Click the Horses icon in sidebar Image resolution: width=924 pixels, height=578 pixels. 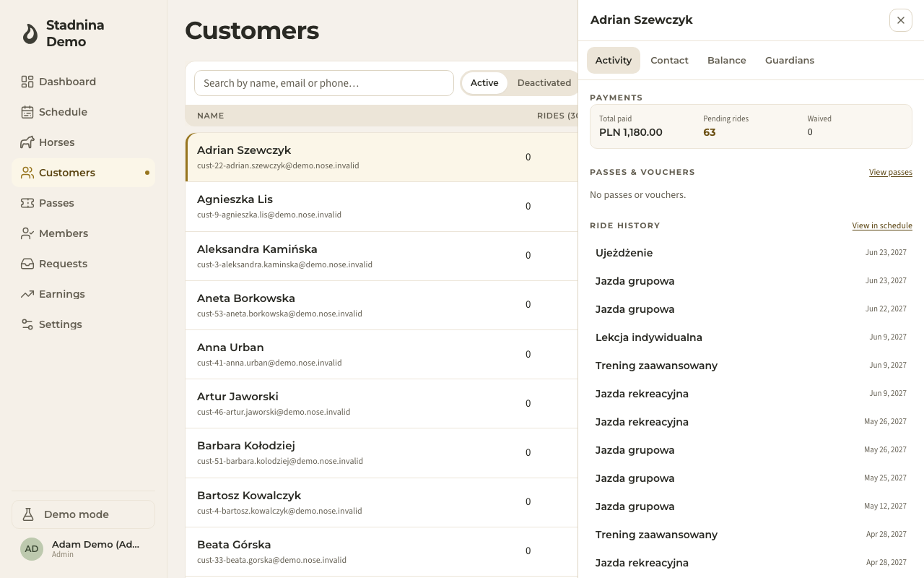(27, 142)
